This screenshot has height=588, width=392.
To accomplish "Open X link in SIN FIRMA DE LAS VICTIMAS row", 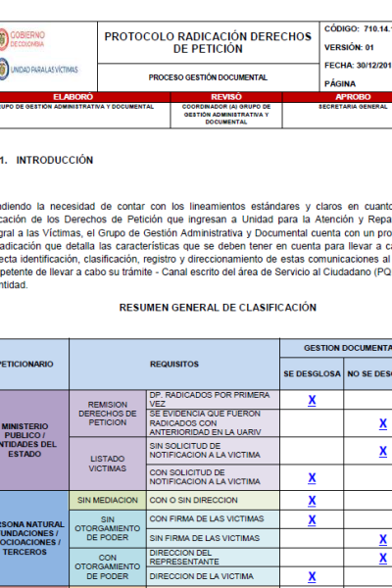I will click(382, 539).
